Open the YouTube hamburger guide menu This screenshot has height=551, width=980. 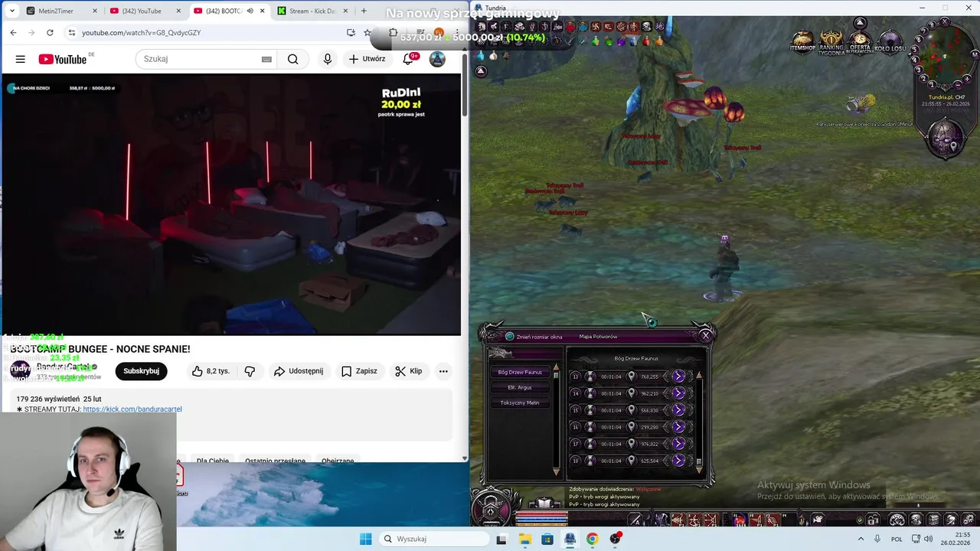(x=21, y=59)
